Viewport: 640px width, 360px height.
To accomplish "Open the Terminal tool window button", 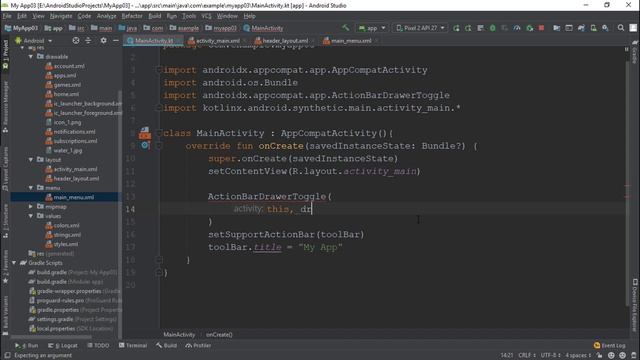I will pos(133,346).
